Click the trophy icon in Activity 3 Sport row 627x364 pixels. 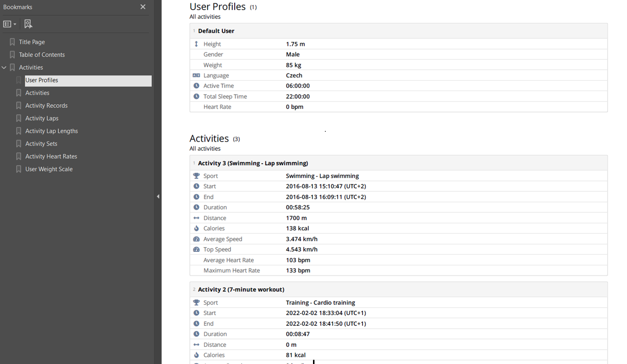point(196,176)
